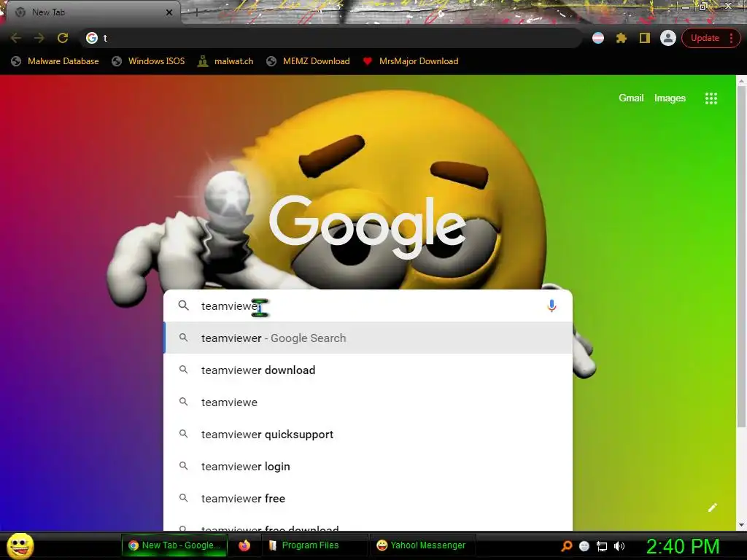Select suggestion teamviewer - Google Search
The image size is (747, 560).
tap(368, 338)
